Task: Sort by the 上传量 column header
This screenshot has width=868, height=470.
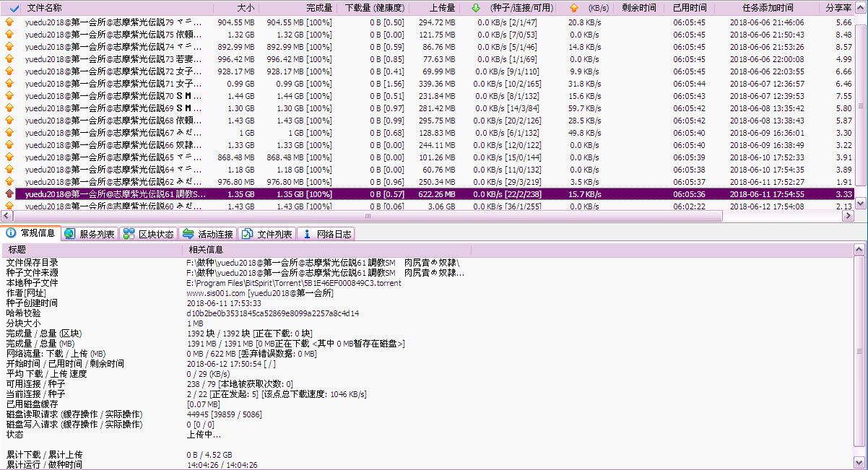Action: tap(442, 8)
